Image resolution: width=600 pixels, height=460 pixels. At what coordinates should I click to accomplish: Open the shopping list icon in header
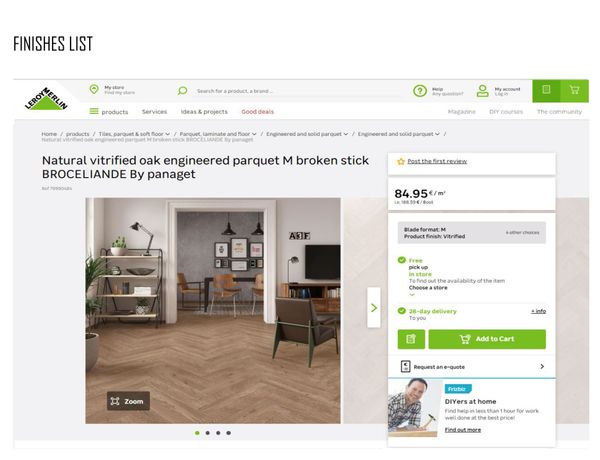tap(546, 91)
